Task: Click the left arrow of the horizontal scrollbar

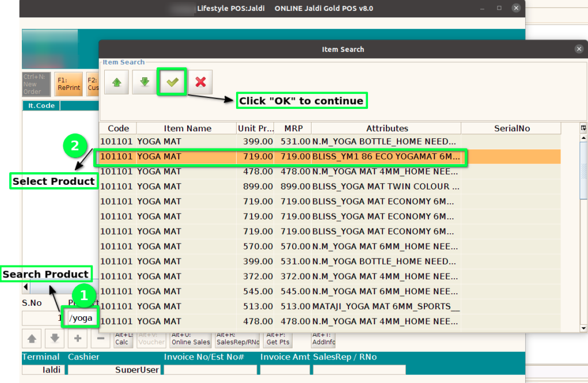Action: pyautogui.click(x=25, y=287)
